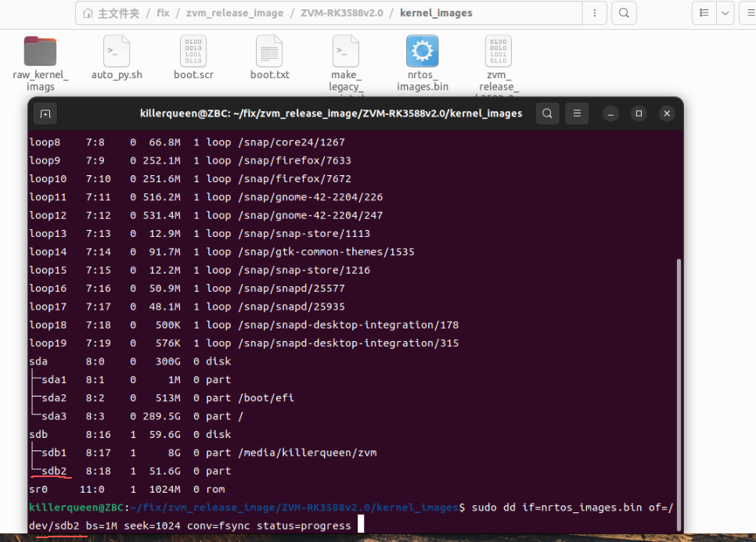This screenshot has width=756, height=542.
Task: Toggle file manager list view
Action: 704,13
